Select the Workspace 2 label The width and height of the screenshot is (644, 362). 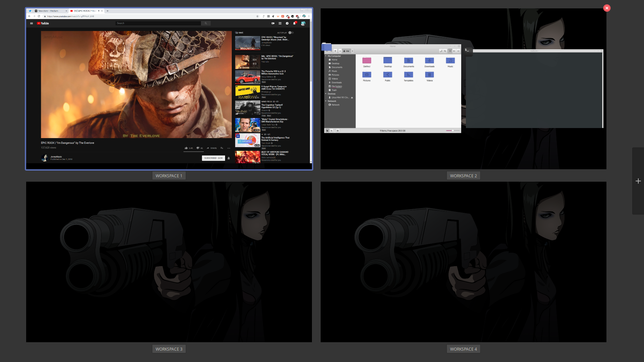click(x=463, y=176)
